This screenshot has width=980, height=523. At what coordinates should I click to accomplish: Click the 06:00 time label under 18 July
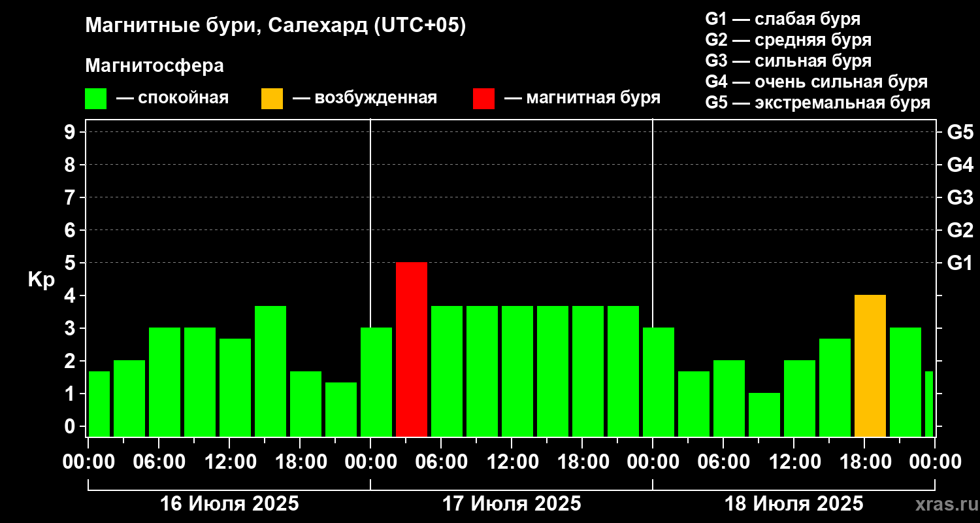pos(723,462)
